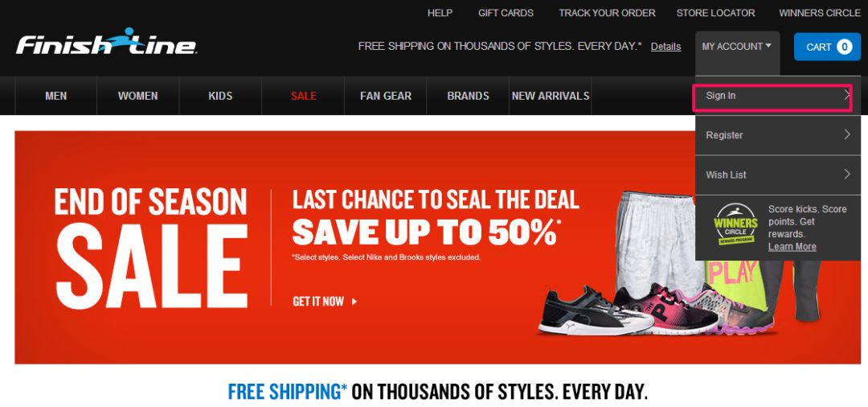Image resolution: width=868 pixels, height=407 pixels.
Task: Click the arrow next to Get It Now
Action: 354,302
